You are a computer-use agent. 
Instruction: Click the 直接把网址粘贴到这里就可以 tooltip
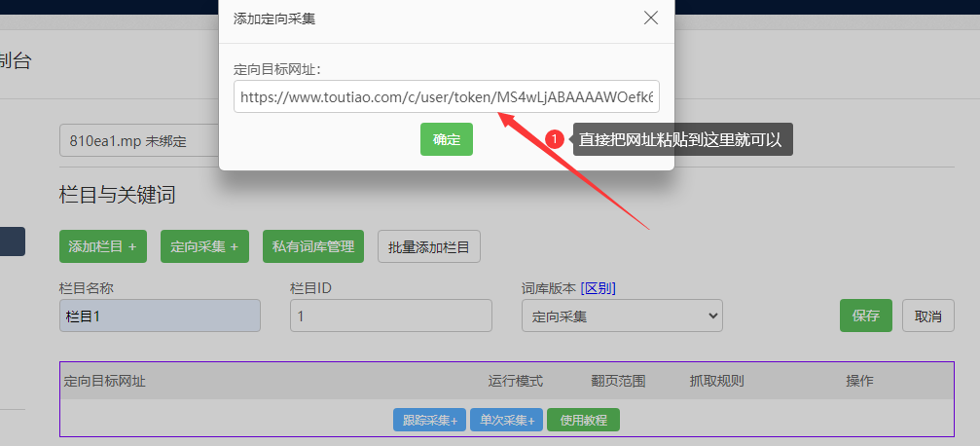pos(681,139)
